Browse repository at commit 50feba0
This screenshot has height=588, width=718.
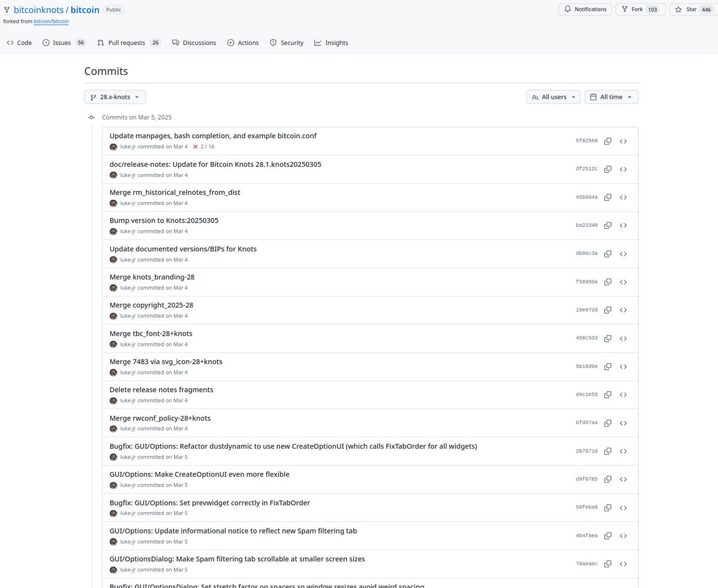click(623, 507)
